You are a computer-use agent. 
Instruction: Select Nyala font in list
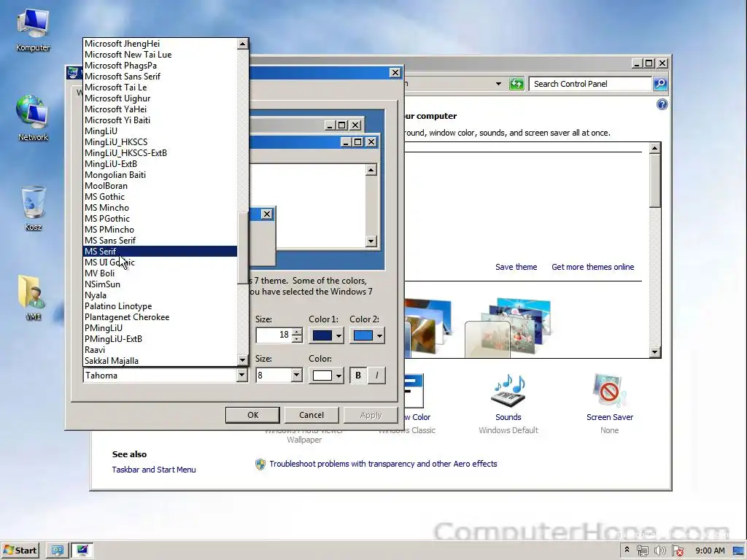[160, 296]
